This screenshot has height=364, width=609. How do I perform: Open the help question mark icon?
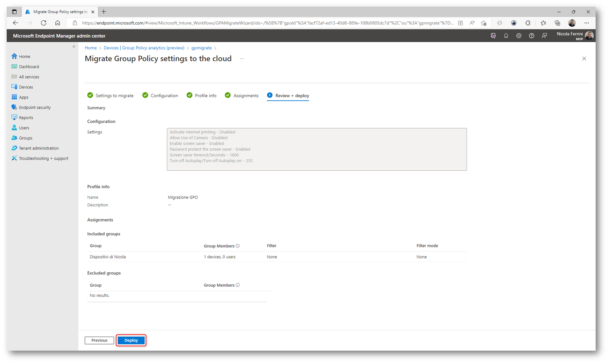tap(531, 36)
